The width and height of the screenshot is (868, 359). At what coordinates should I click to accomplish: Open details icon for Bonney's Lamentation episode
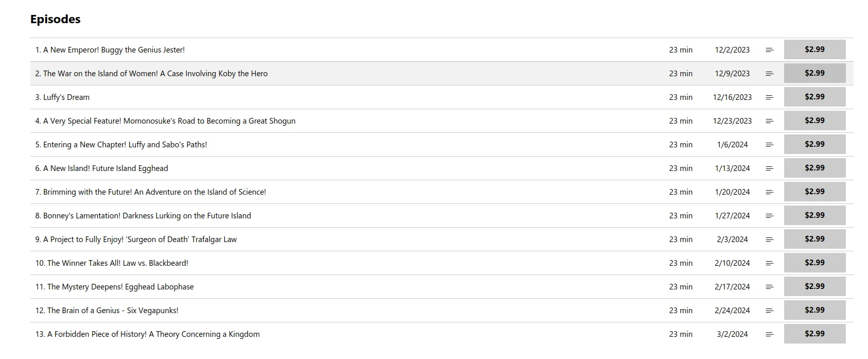coord(769,216)
